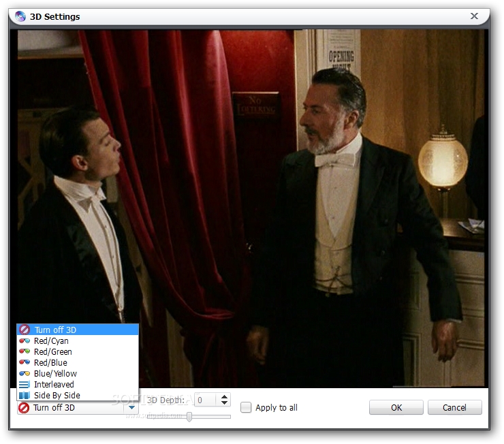Choose Side By Side 3D mode
This screenshot has height=444, width=504.
pos(78,395)
